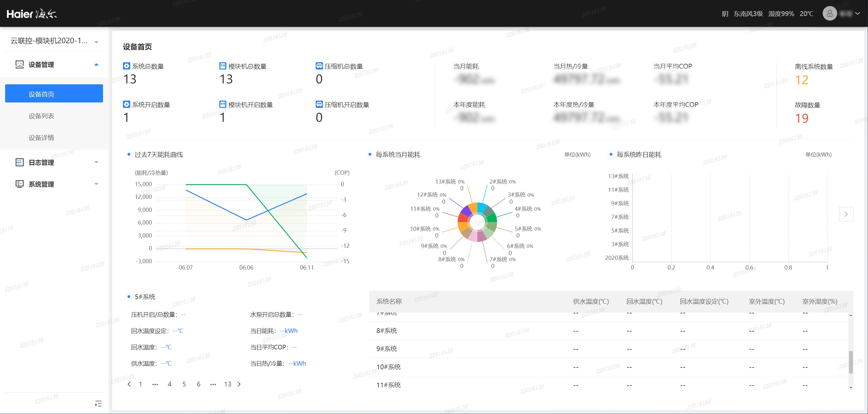Viewport: 868px width, 414px height.
Task: Click the 日志管理 log icon
Action: 20,163
